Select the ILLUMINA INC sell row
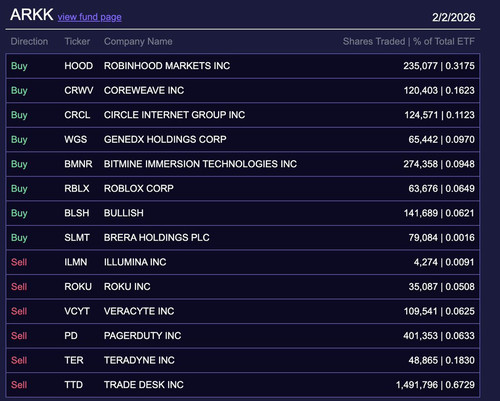 point(243,262)
